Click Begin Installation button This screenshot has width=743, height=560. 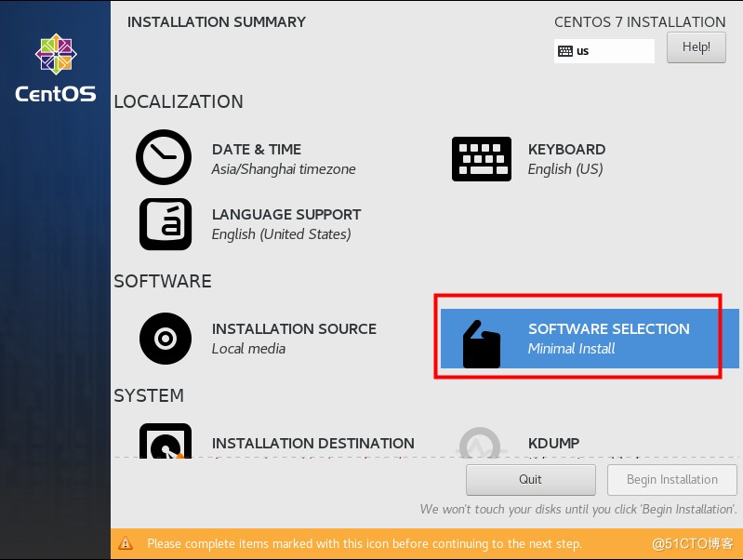click(x=672, y=479)
